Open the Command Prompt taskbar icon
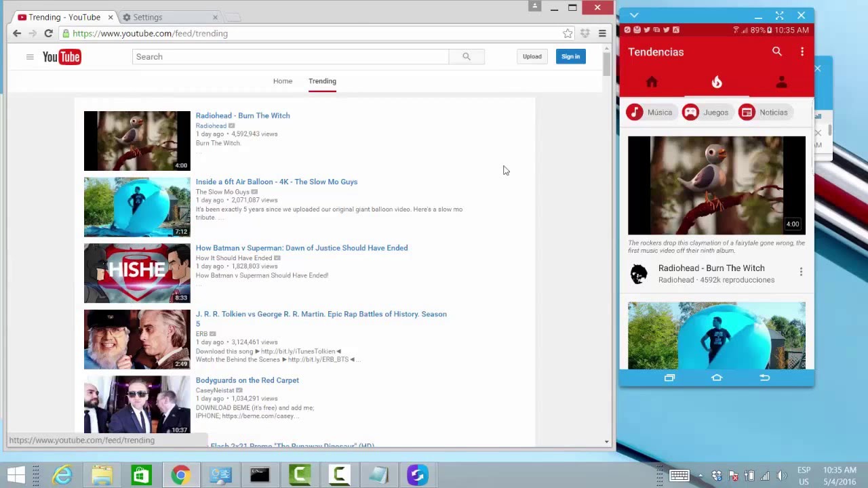The height and width of the screenshot is (488, 868). point(260,475)
